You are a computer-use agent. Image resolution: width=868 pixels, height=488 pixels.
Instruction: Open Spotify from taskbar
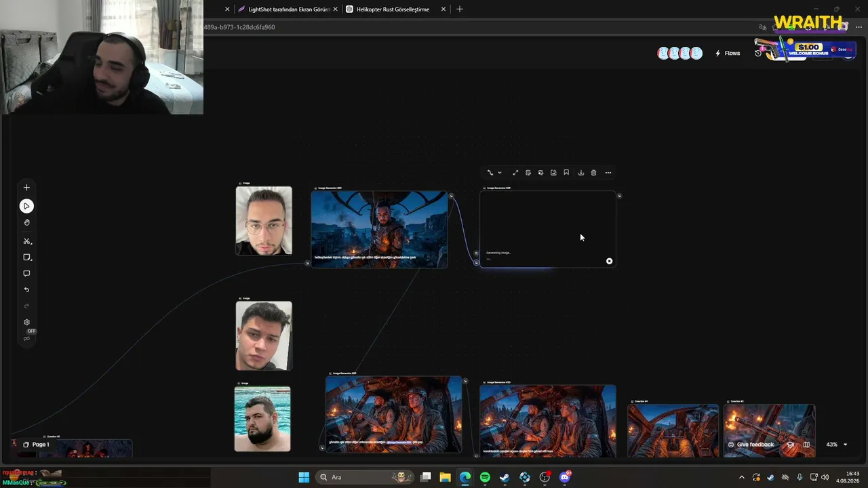click(485, 477)
